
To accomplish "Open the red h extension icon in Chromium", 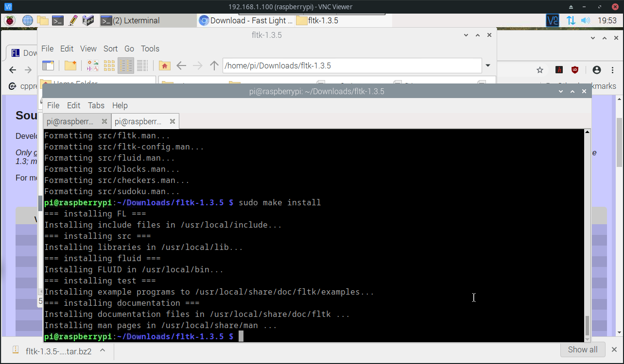I will point(559,70).
